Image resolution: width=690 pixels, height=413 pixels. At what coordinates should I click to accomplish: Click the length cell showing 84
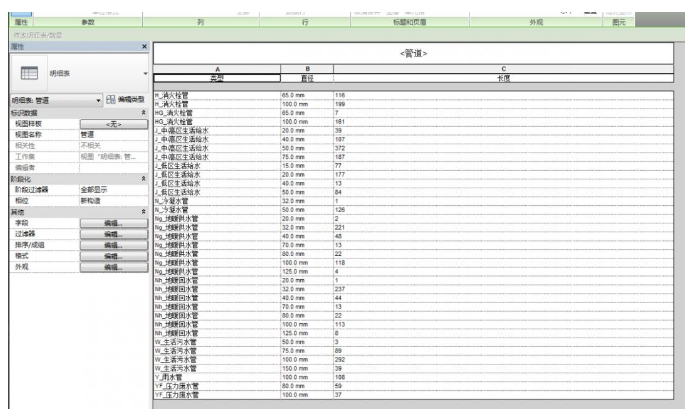tap(503, 192)
